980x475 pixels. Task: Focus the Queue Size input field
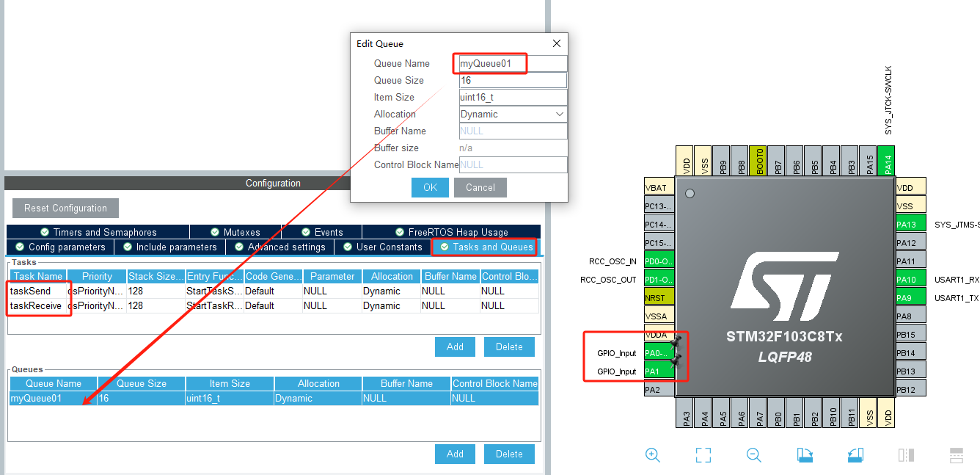pos(513,80)
